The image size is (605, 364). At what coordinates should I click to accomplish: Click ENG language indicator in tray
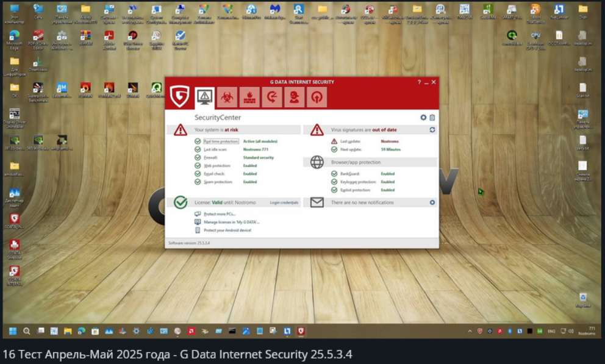(551, 331)
